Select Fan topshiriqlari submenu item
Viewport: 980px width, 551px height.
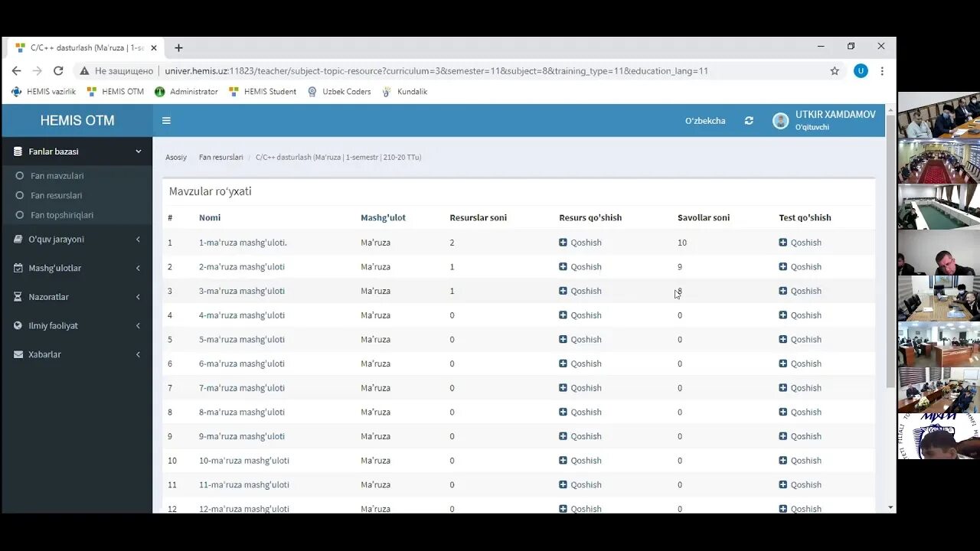[62, 215]
